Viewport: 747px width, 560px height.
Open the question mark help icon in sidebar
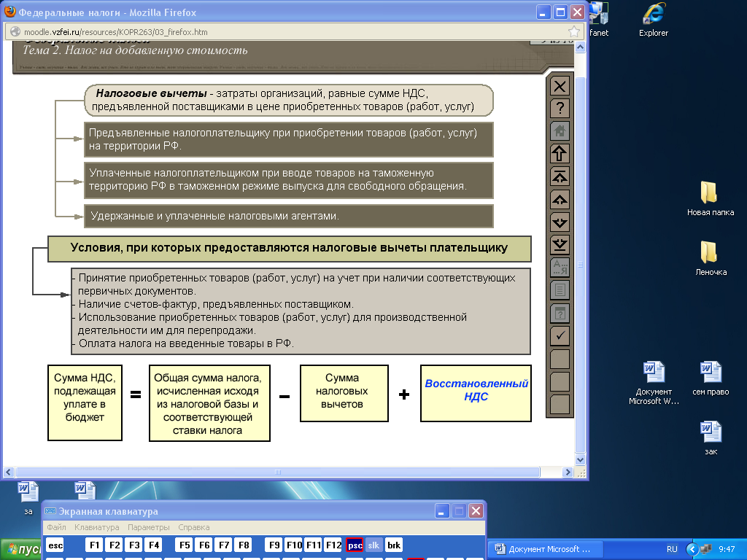[560, 109]
